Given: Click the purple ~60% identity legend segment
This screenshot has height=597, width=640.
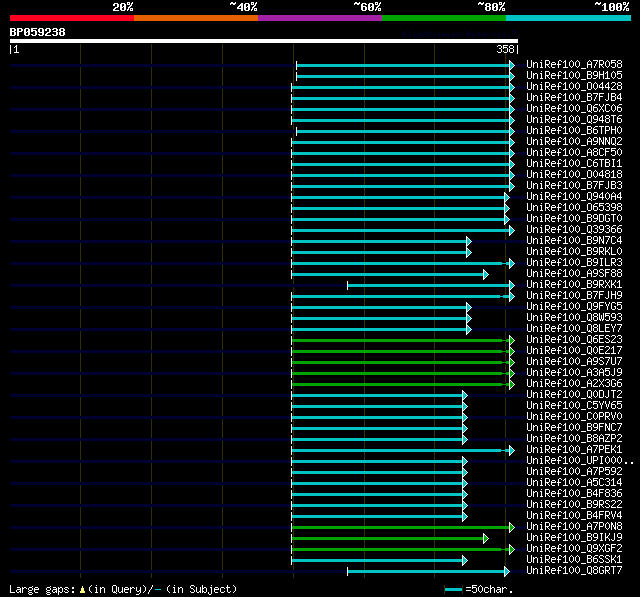Looking at the screenshot, I should (320, 18).
